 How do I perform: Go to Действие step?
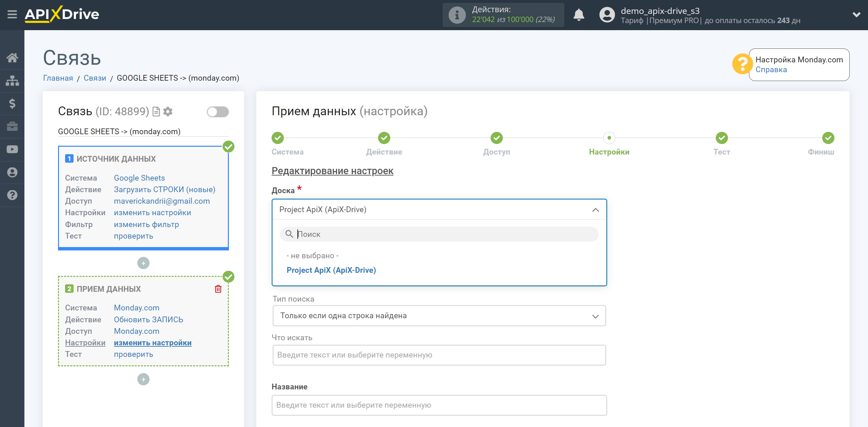pyautogui.click(x=384, y=138)
